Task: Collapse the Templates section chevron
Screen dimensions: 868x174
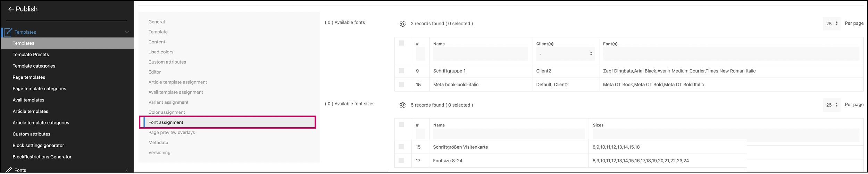Action: click(x=127, y=32)
